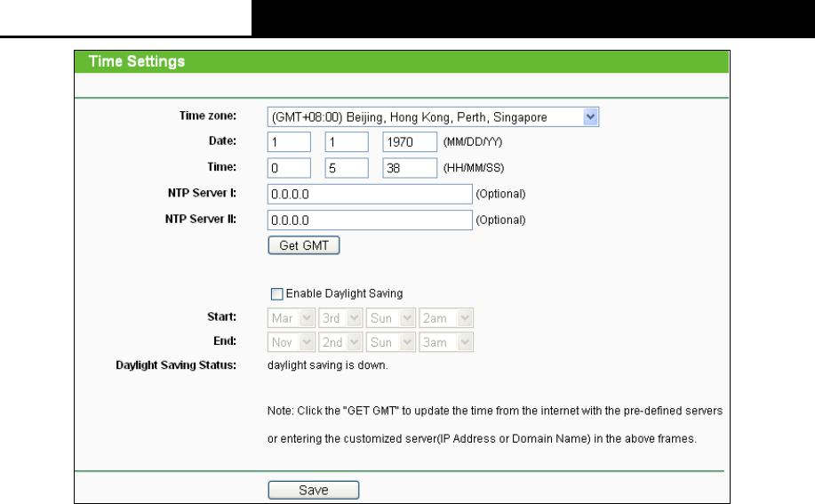Click the note line starting 'Note: Click the'
815x504 pixels.
(495, 411)
